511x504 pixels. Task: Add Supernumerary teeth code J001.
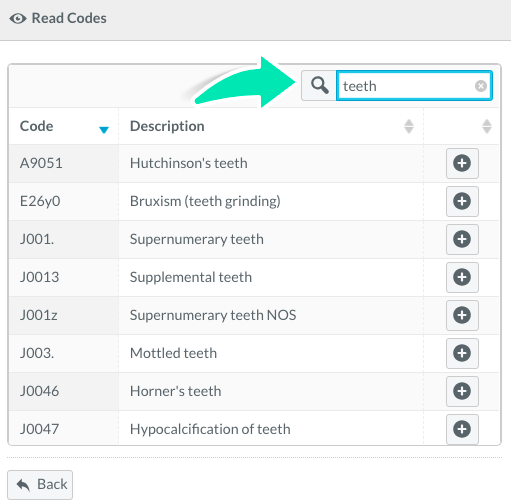pos(462,239)
